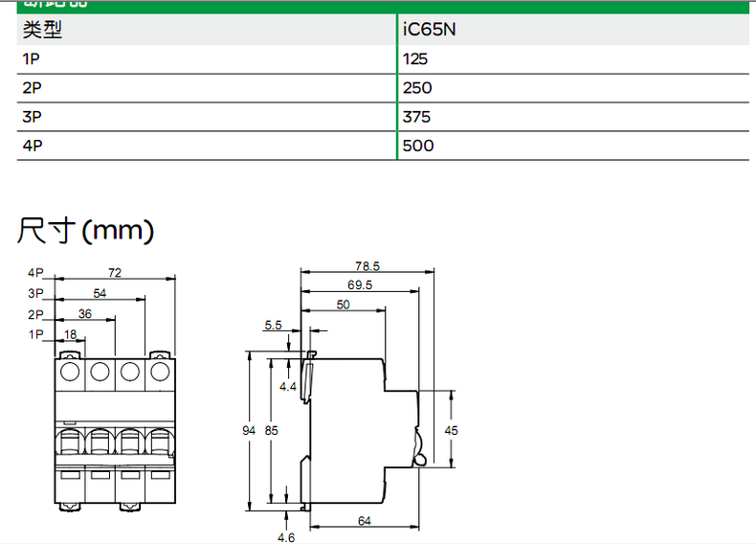
Task: Click the 94 height dimension label
Action: tap(249, 431)
